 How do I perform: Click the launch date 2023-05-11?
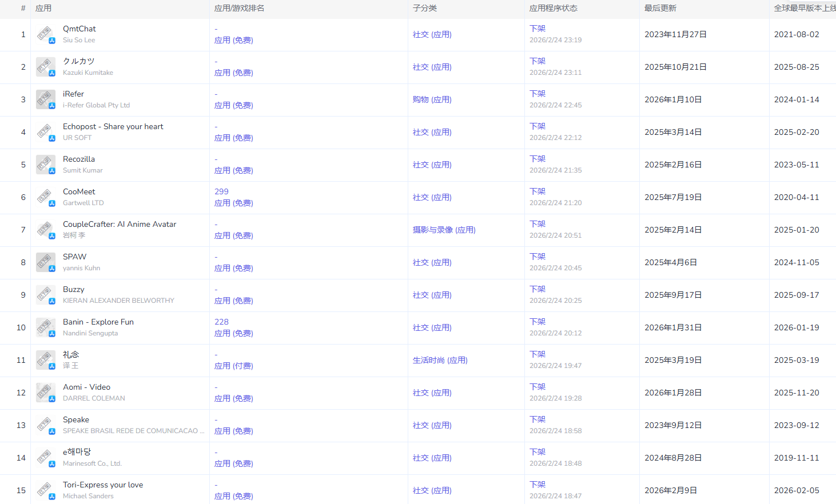797,165
